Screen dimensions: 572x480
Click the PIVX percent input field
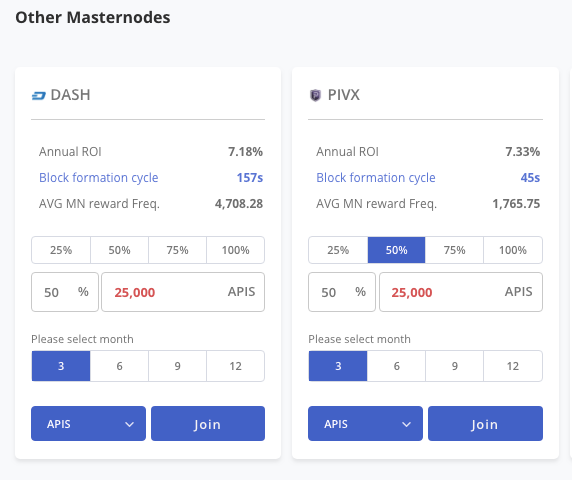[342, 292]
